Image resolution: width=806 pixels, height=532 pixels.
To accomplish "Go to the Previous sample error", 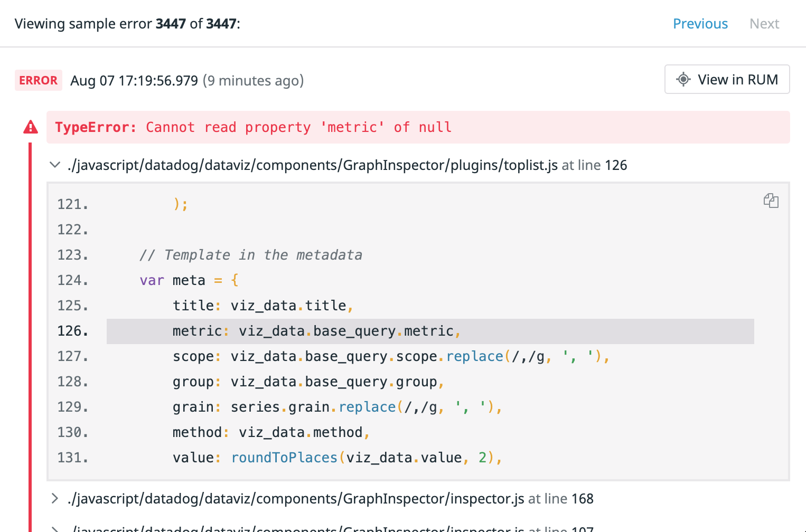I will click(x=700, y=24).
